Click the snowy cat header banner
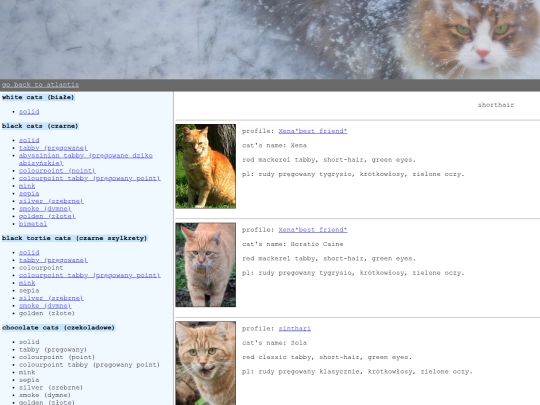540x405 pixels. coord(270,39)
